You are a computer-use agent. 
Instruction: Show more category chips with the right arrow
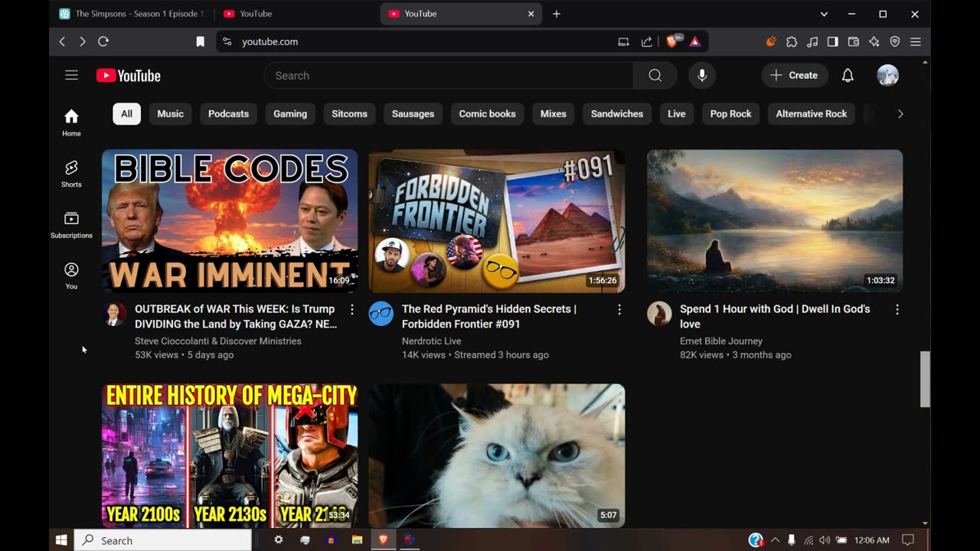click(900, 114)
